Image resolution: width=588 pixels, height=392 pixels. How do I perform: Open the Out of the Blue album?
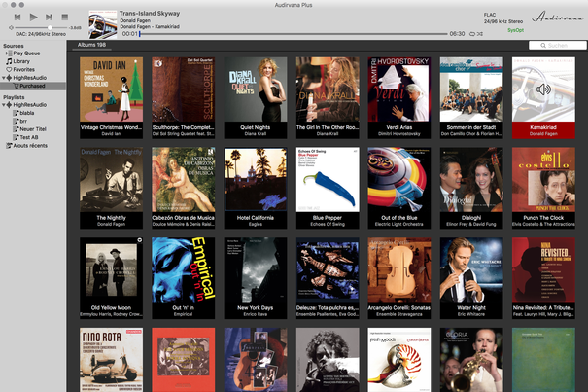[399, 188]
